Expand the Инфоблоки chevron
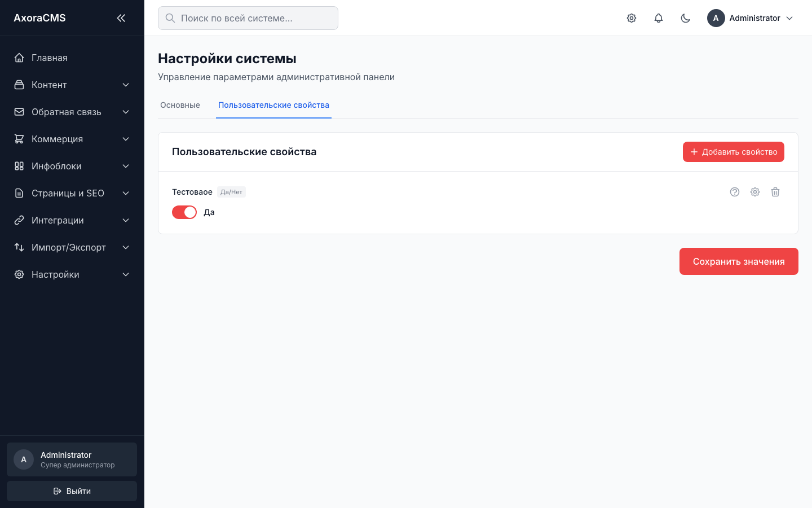 126,166
